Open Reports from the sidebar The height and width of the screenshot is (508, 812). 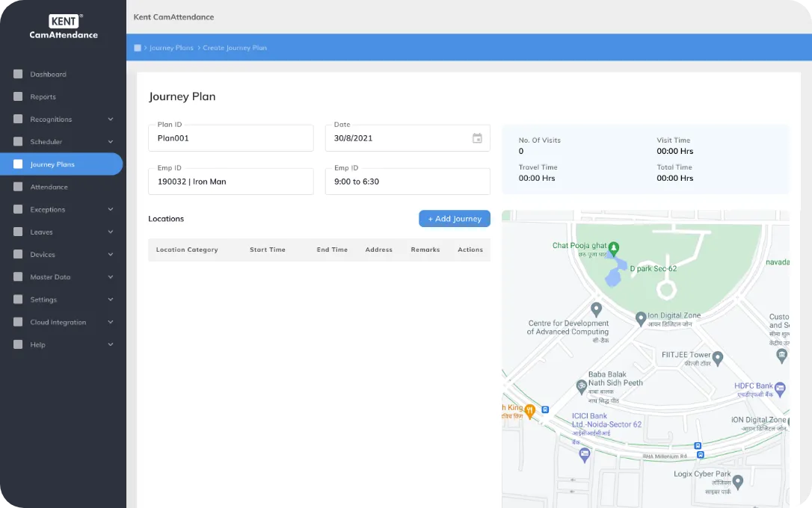coord(43,96)
